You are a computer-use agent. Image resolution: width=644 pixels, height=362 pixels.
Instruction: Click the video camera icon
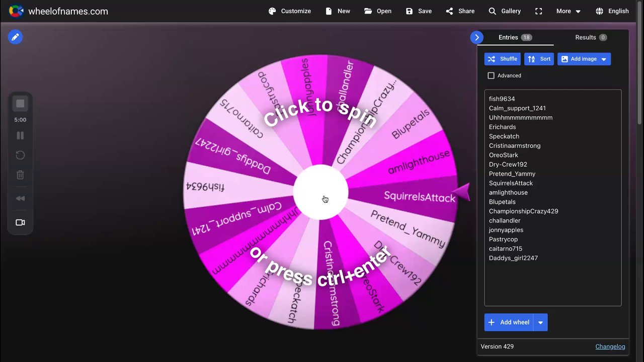pyautogui.click(x=20, y=222)
